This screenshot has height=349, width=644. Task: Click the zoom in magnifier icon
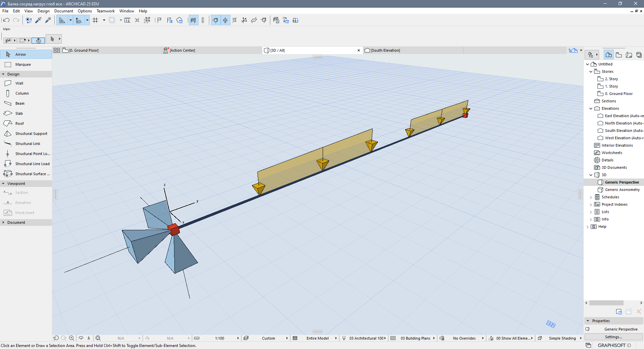(71, 338)
